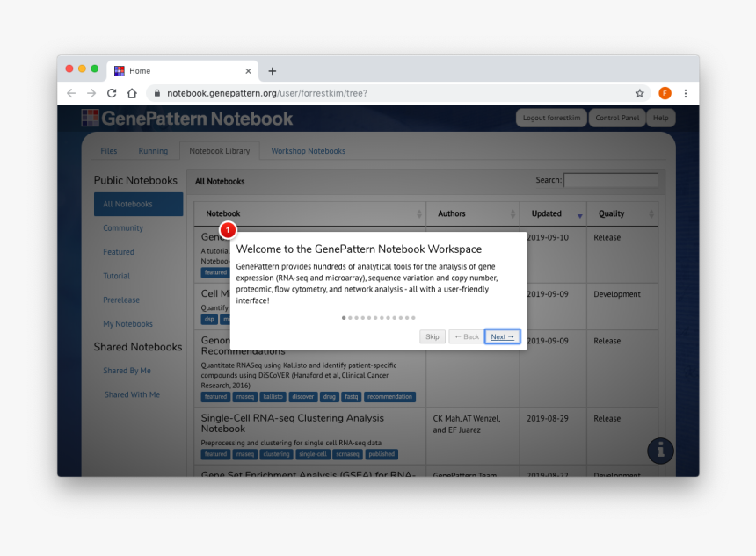Open Chrome three-dot menu
The image size is (756, 556).
click(x=685, y=93)
